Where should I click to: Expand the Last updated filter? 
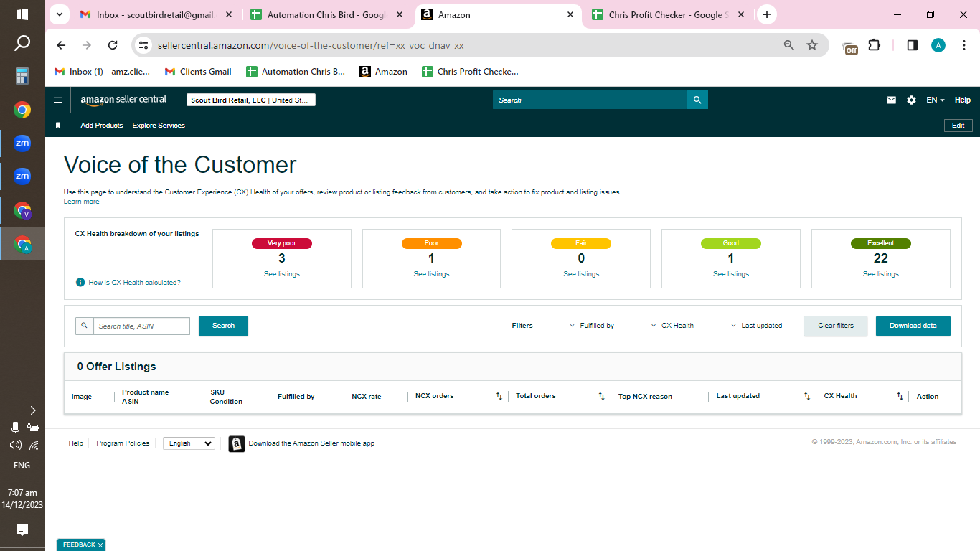(757, 326)
